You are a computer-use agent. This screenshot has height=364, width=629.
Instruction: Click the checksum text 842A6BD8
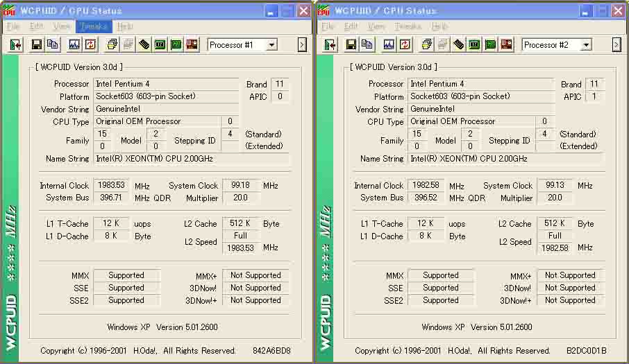click(271, 351)
